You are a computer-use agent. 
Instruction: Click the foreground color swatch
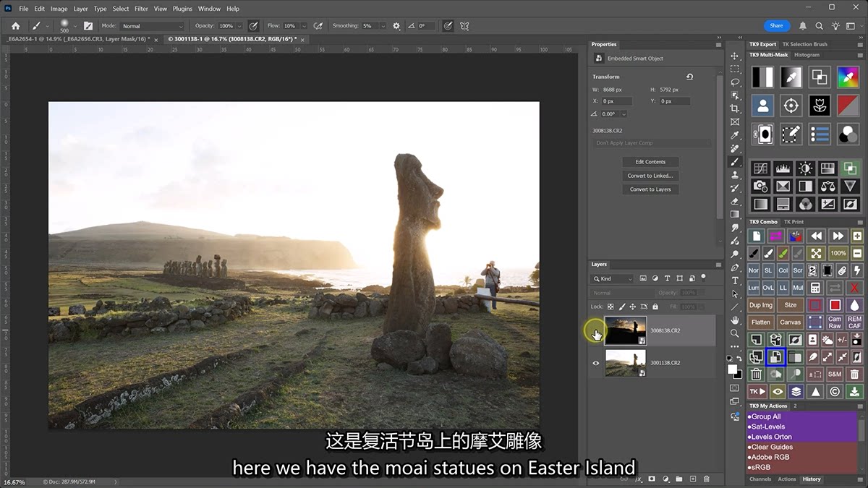733,369
